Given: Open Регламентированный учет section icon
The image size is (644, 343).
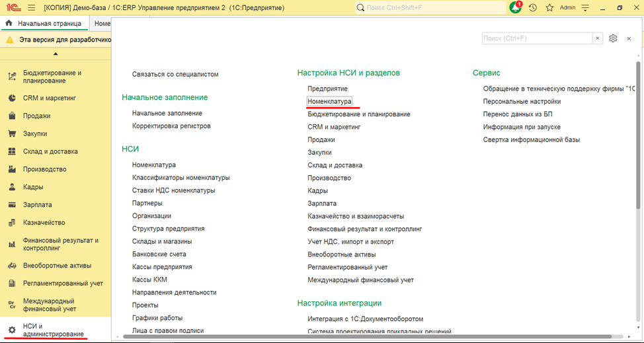Looking at the screenshot, I should point(12,283).
